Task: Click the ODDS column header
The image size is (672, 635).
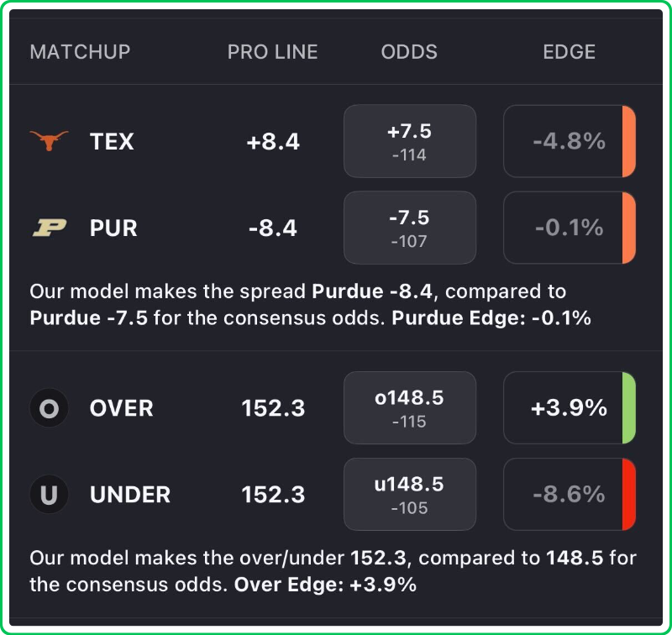Action: coord(409,52)
